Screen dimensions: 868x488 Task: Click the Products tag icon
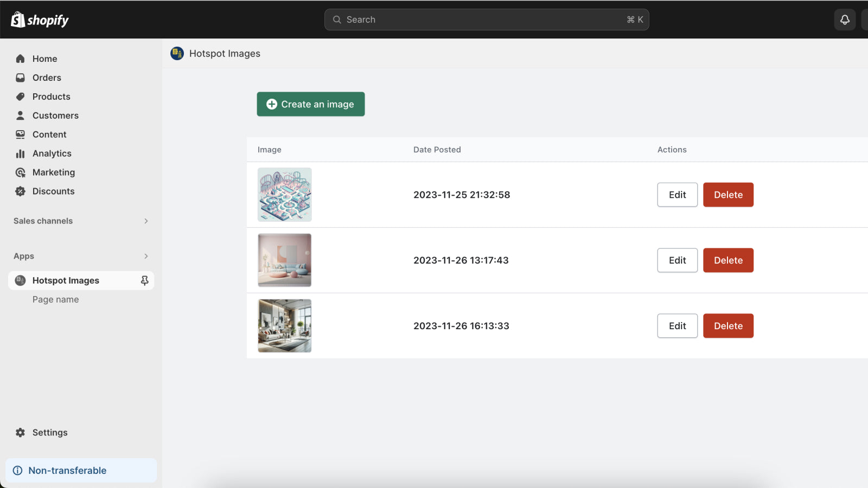click(20, 97)
